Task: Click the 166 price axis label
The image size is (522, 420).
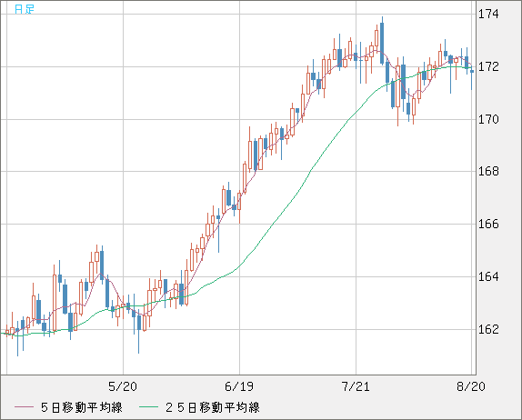Action: (x=488, y=224)
